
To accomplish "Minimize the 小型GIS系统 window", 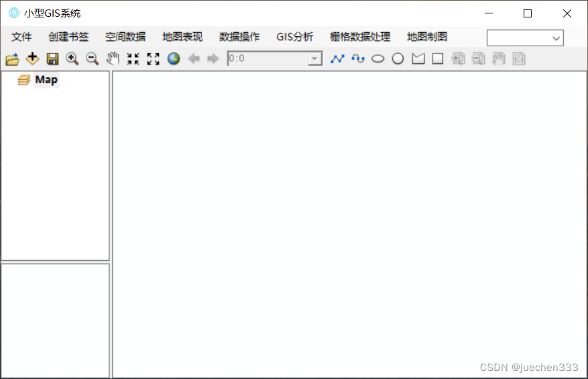I will click(x=489, y=13).
